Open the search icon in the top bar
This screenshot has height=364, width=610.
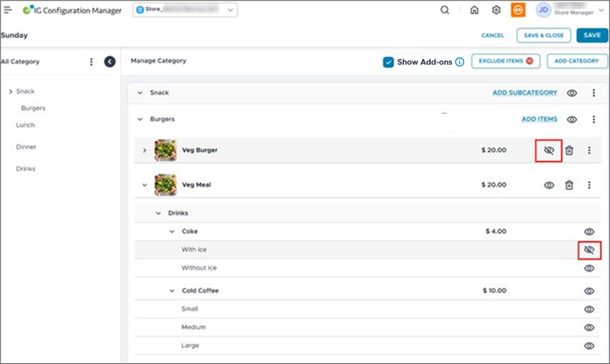444,10
